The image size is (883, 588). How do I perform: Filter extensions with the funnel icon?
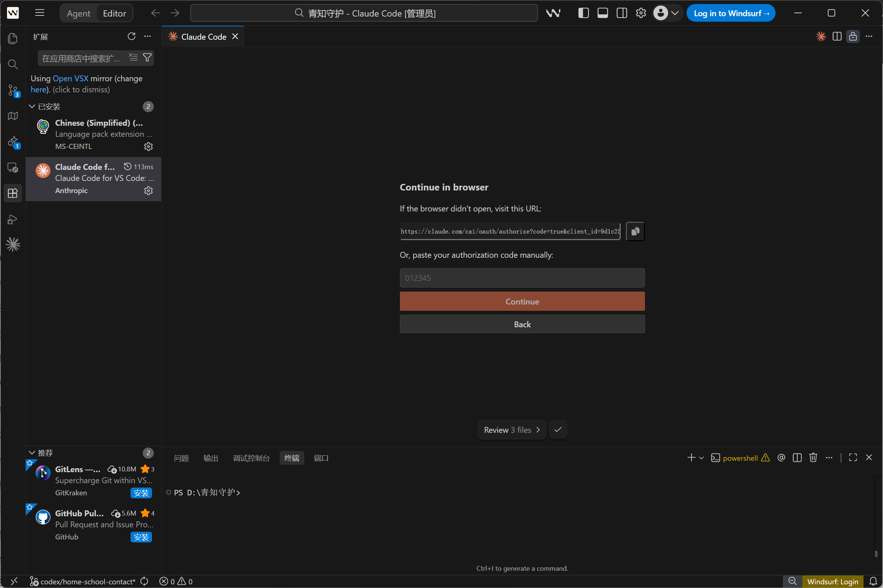(148, 57)
